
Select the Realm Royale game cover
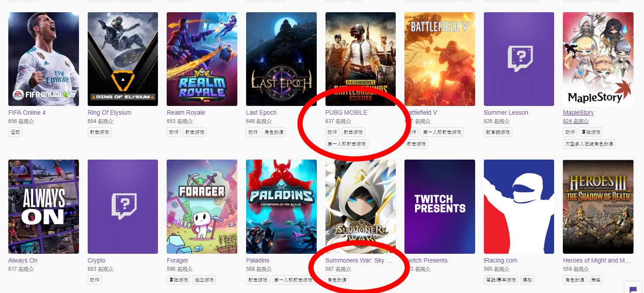pyautogui.click(x=202, y=59)
